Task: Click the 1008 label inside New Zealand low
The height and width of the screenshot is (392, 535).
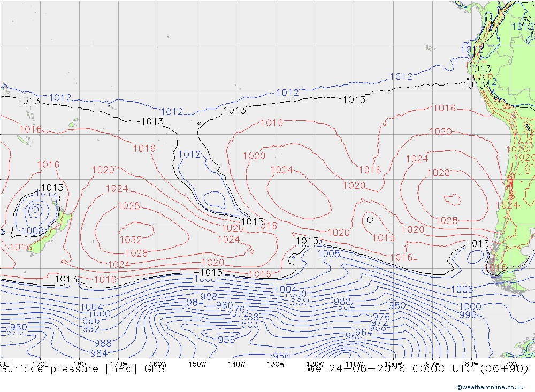Action: (33, 231)
